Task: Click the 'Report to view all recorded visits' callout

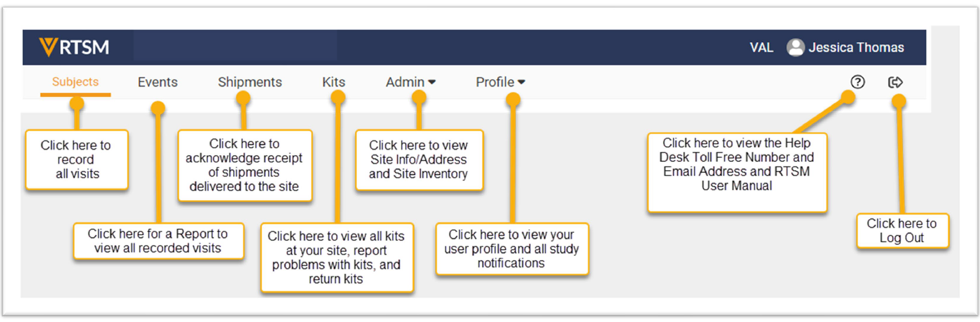Action: [x=158, y=241]
